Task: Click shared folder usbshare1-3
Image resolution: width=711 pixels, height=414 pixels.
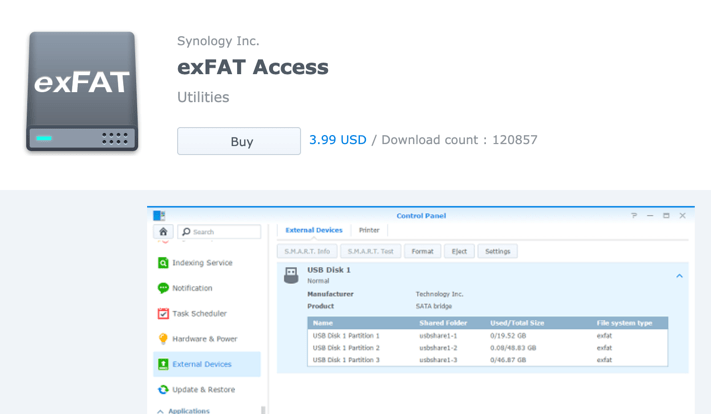Action: [438, 360]
